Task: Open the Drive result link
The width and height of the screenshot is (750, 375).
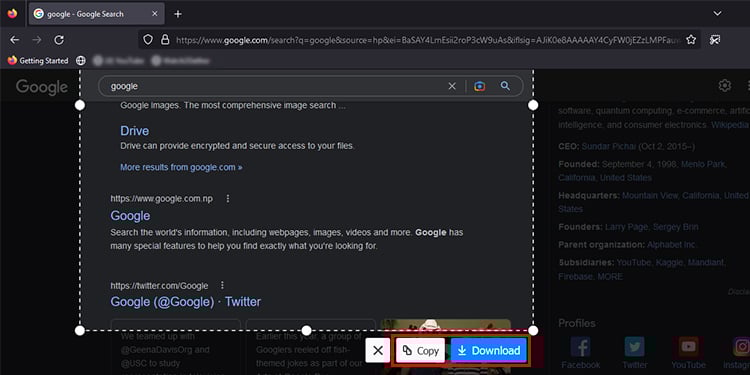Action: [134, 131]
